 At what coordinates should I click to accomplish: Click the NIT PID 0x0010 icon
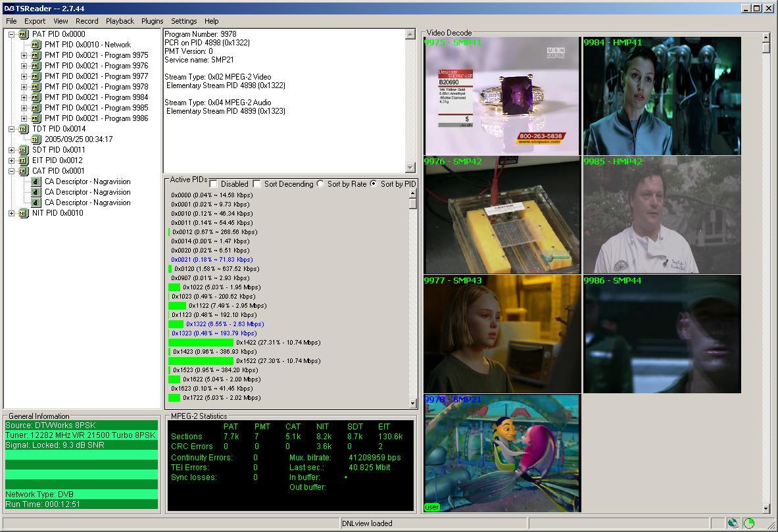23,214
